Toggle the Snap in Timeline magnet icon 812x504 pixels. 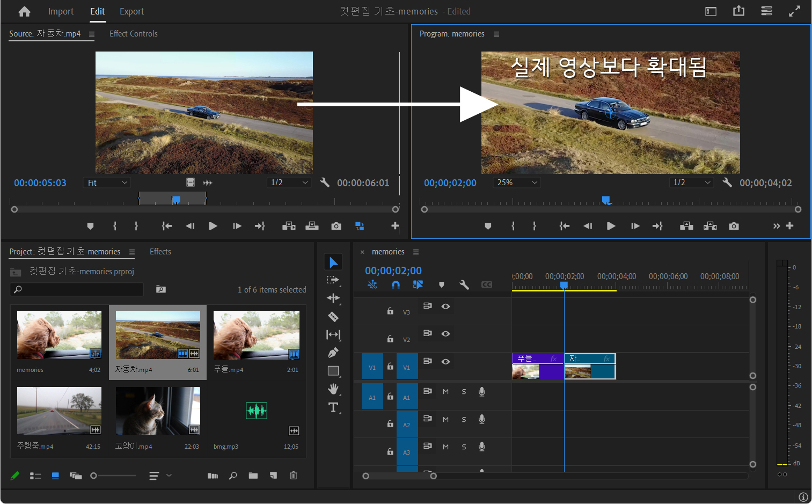coord(396,285)
